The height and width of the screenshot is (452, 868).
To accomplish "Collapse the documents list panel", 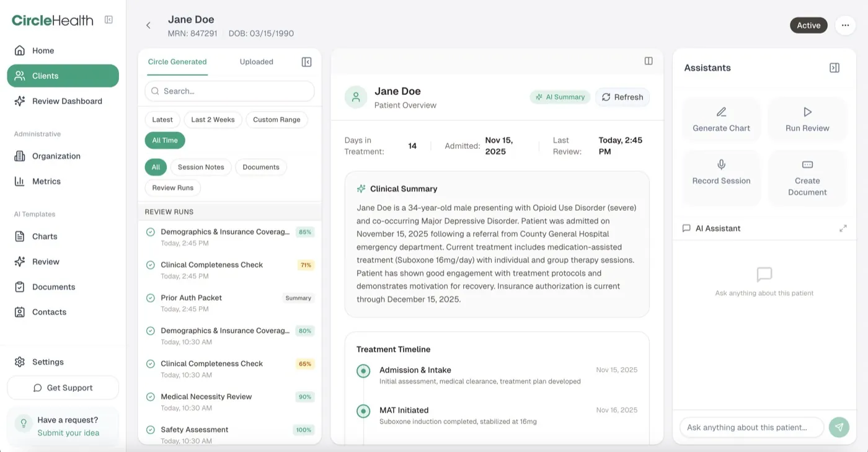I will [306, 62].
